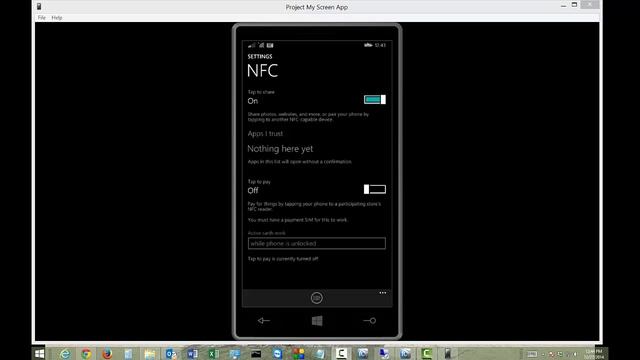Open TeamViewer from the taskbar
This screenshot has height=360, width=640.
coord(277,353)
